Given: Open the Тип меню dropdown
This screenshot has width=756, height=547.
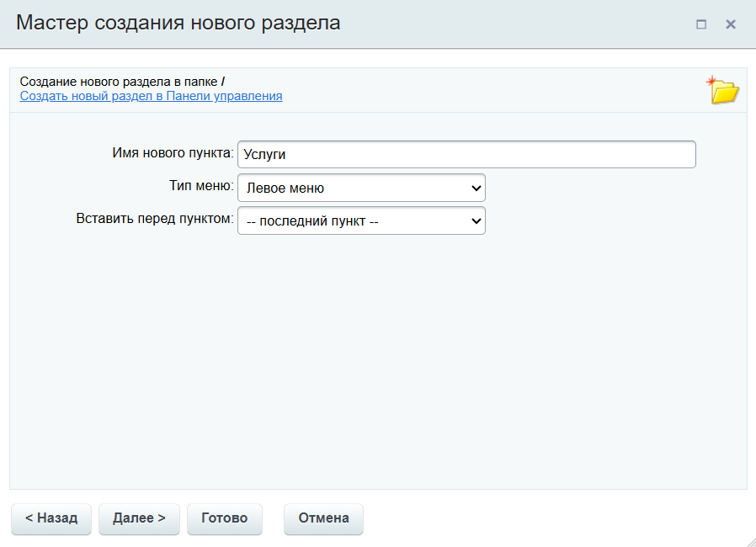Looking at the screenshot, I should point(362,188).
